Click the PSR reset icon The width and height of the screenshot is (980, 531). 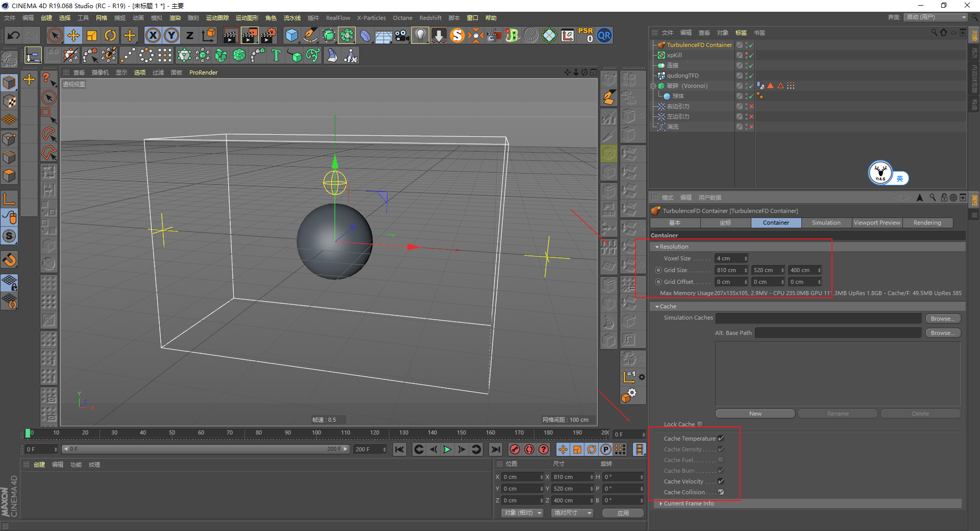(x=586, y=35)
